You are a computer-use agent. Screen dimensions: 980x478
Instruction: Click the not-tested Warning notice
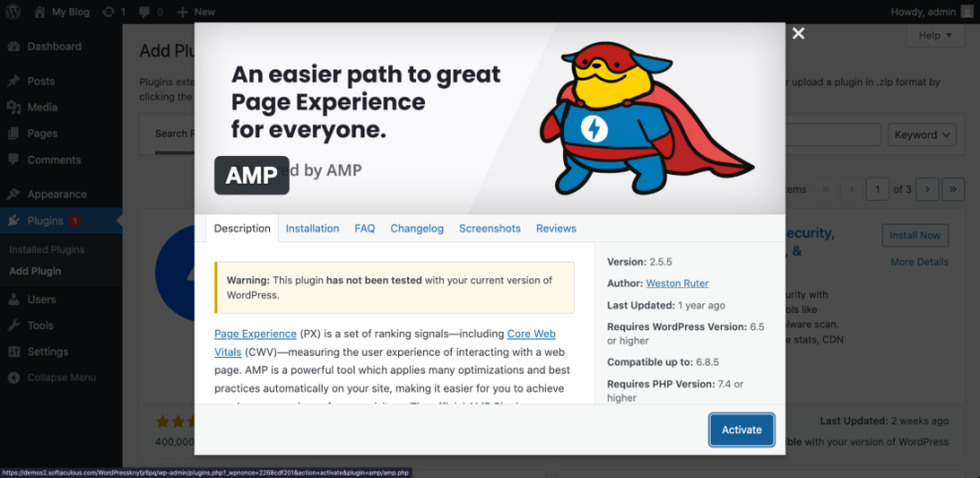[x=394, y=287]
